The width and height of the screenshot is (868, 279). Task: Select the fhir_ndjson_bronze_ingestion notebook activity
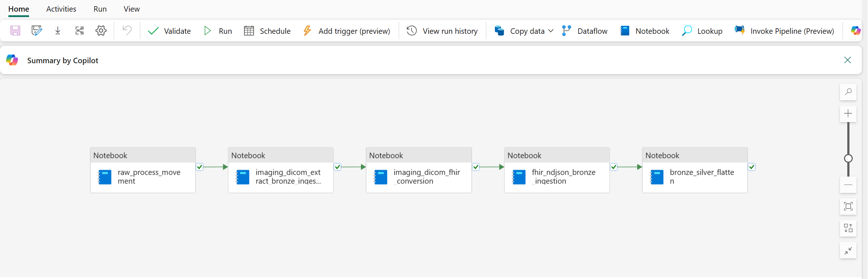[x=556, y=177]
